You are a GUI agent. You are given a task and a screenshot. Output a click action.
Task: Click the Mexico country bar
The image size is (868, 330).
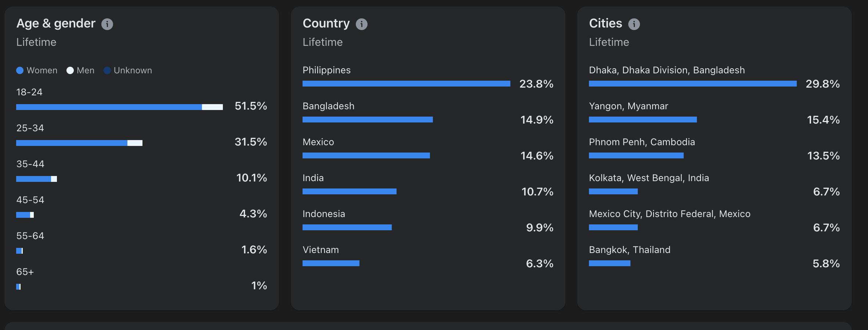pyautogui.click(x=366, y=155)
